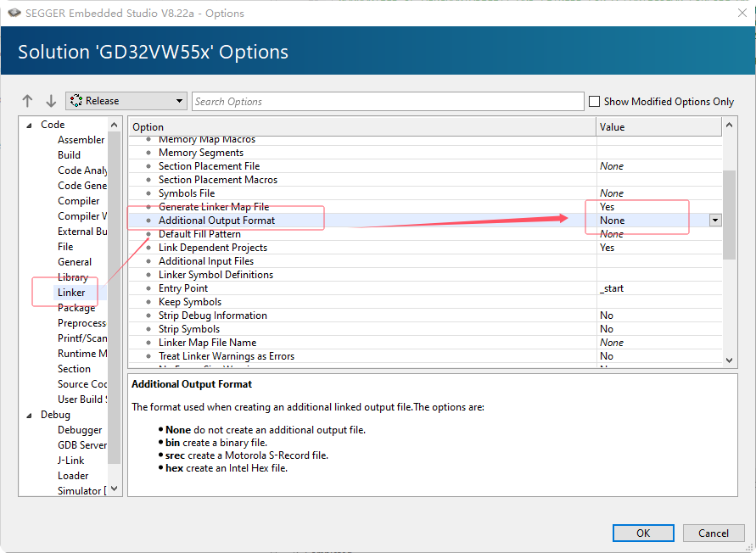Select Generate Linker Map File option
The width and height of the screenshot is (756, 553).
214,207
